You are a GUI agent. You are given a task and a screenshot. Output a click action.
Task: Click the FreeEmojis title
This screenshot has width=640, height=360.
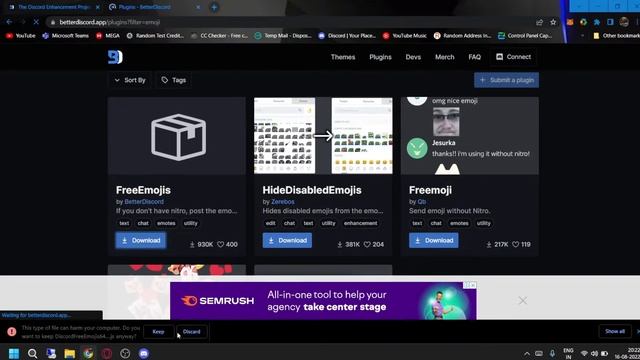[143, 190]
